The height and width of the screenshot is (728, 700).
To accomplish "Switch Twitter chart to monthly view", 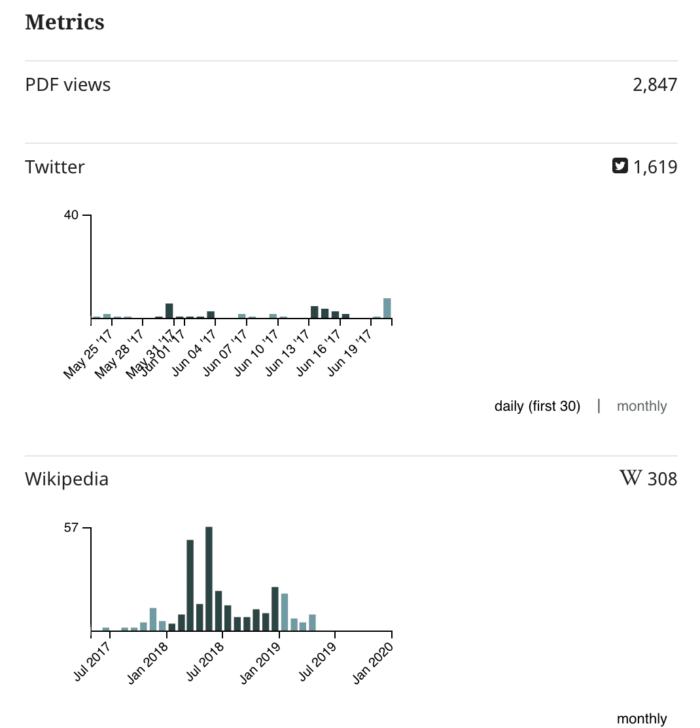I will (x=641, y=406).
